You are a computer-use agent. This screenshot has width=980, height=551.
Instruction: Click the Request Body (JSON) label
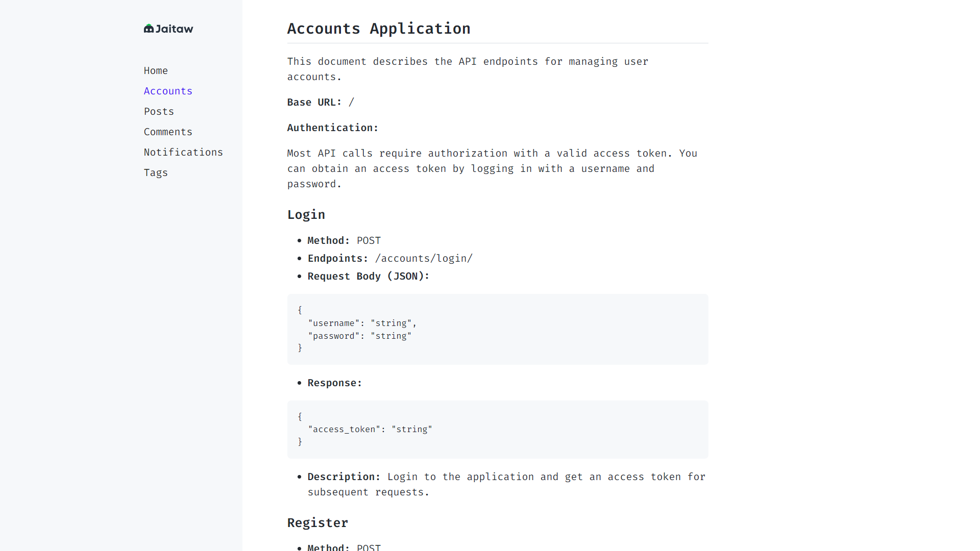(x=368, y=276)
